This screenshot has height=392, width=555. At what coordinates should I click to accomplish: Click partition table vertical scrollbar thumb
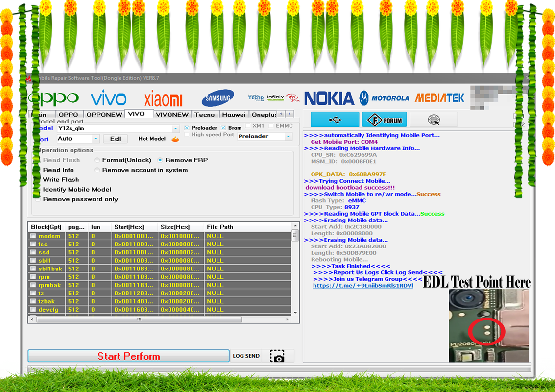coord(295,235)
